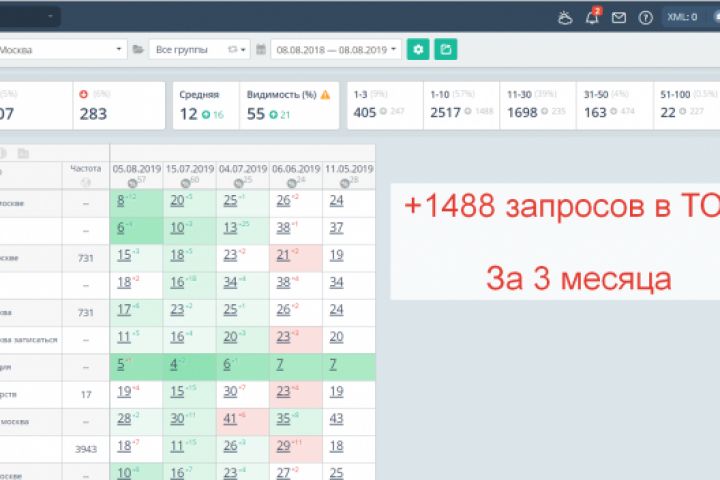The image size is (720, 480).
Task: Open position 27 in the 06.06.2019 column
Action: 283,473
